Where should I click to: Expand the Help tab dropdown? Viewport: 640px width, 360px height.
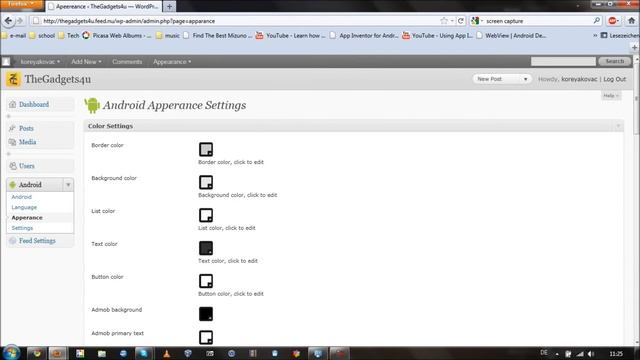611,96
